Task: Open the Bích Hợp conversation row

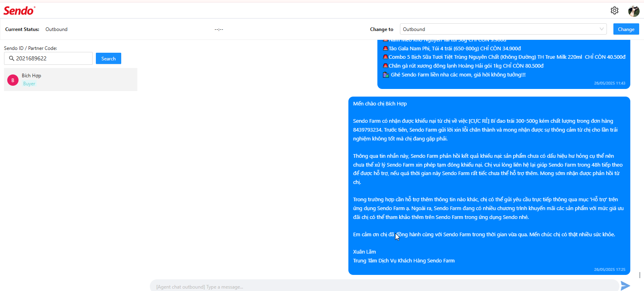Action: click(x=70, y=79)
